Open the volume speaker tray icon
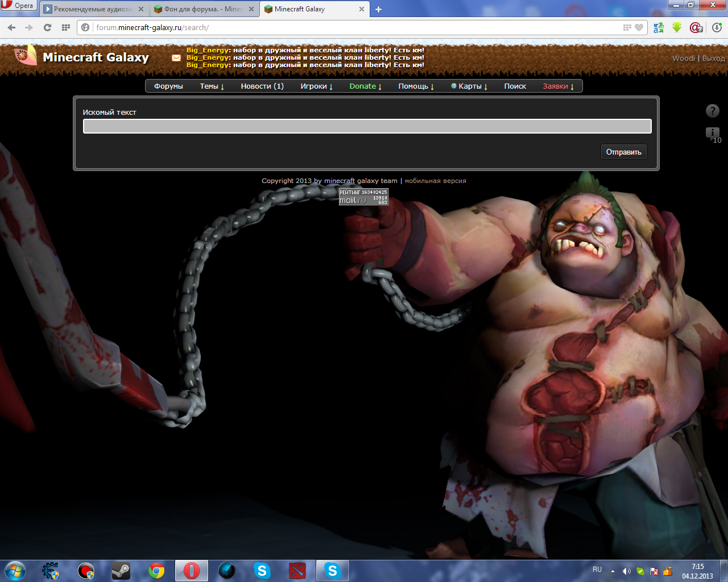The width and height of the screenshot is (728, 582). [627, 571]
